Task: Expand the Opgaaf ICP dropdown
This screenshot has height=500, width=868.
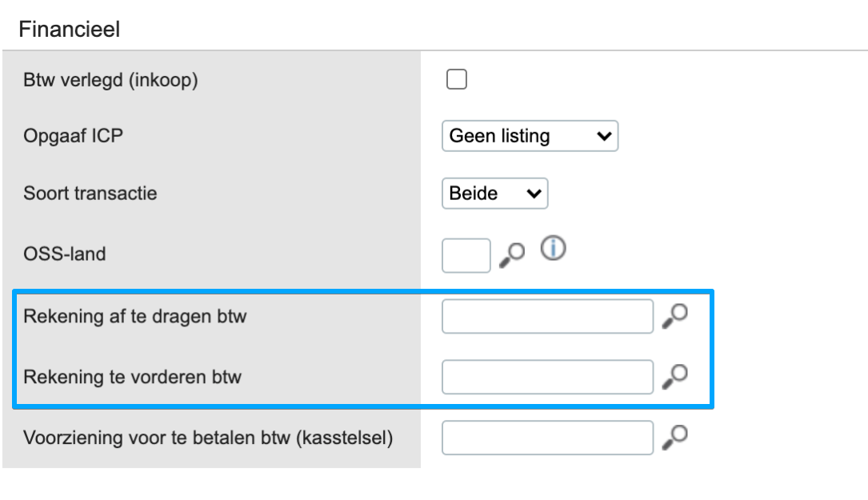Action: tap(530, 136)
